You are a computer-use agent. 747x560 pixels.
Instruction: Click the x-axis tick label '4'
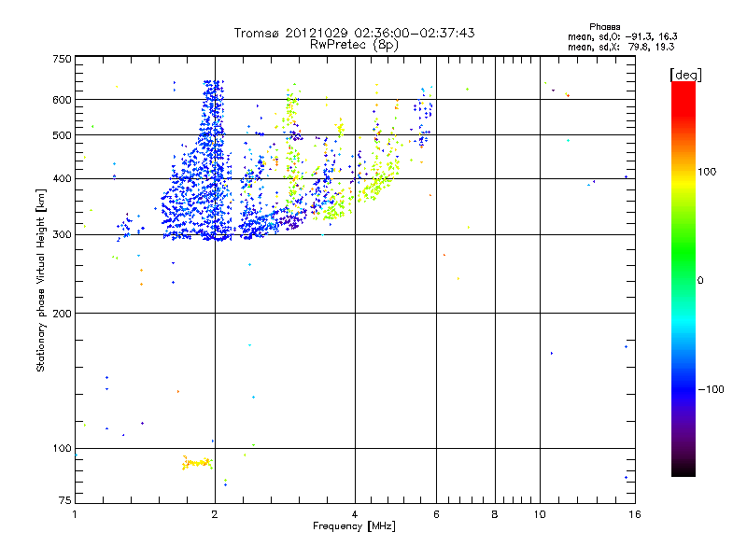click(x=355, y=514)
